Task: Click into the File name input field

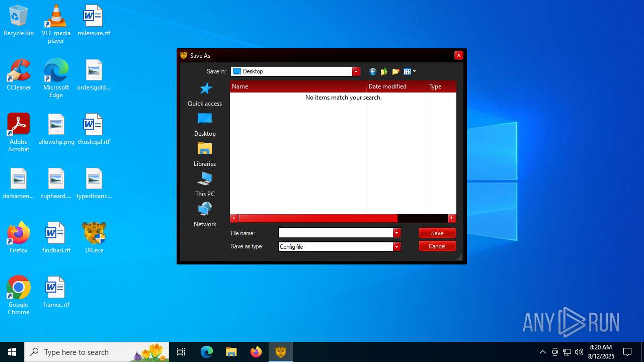Action: point(336,233)
